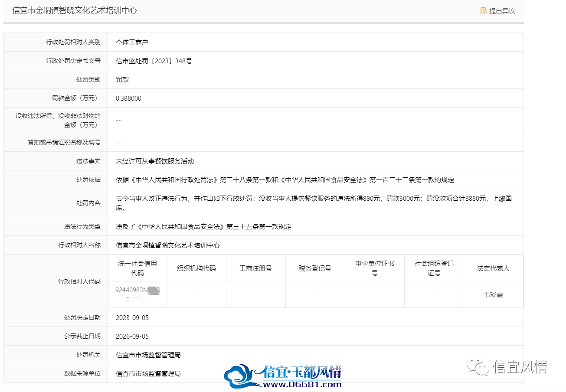Click the 组织机构代码 column header

[196, 268]
